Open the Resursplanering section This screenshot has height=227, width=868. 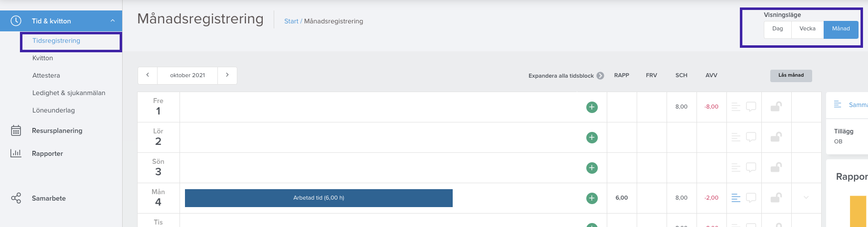(57, 131)
